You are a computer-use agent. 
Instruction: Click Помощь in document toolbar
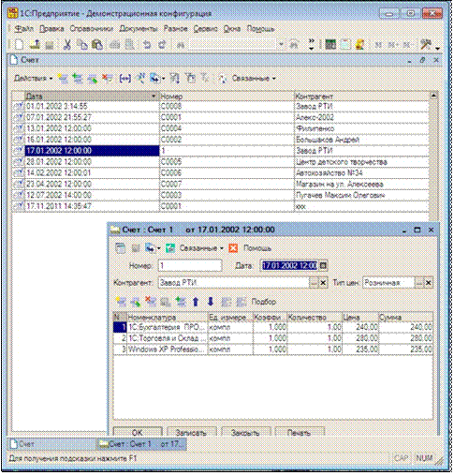[257, 248]
